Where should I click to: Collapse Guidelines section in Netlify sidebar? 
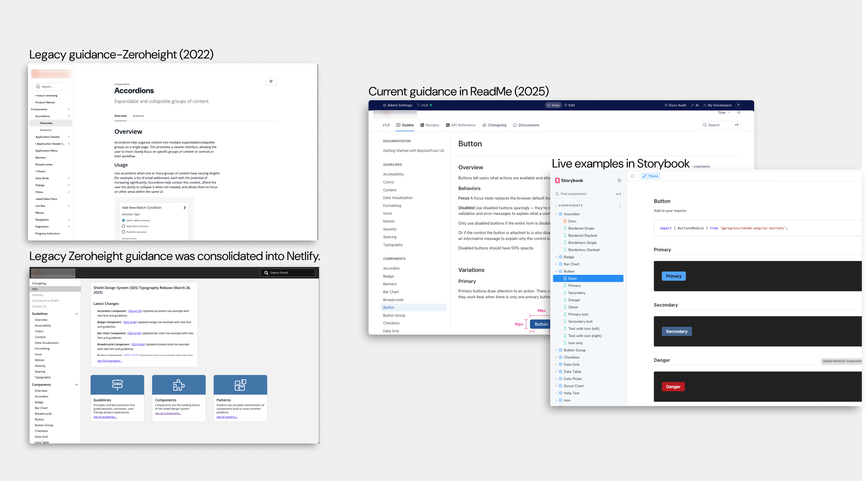click(77, 314)
